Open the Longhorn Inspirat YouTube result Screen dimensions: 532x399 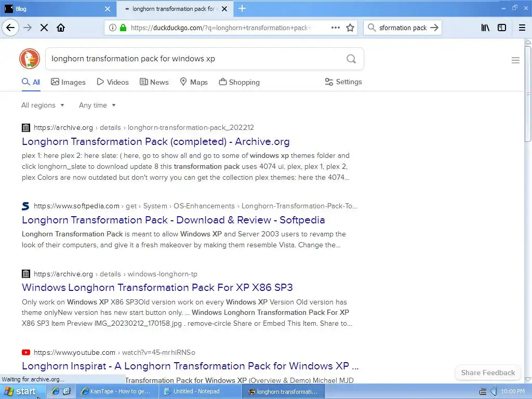pyautogui.click(x=190, y=366)
